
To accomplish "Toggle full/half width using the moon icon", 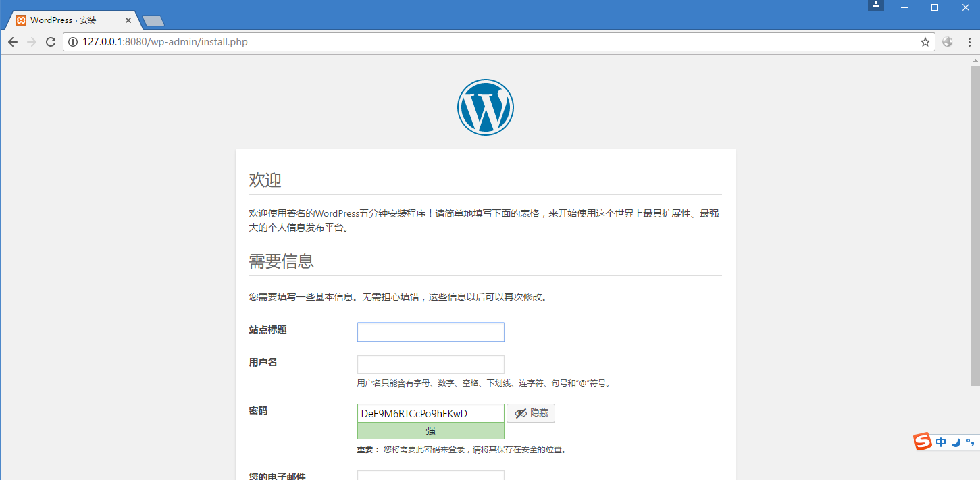I will coord(955,442).
